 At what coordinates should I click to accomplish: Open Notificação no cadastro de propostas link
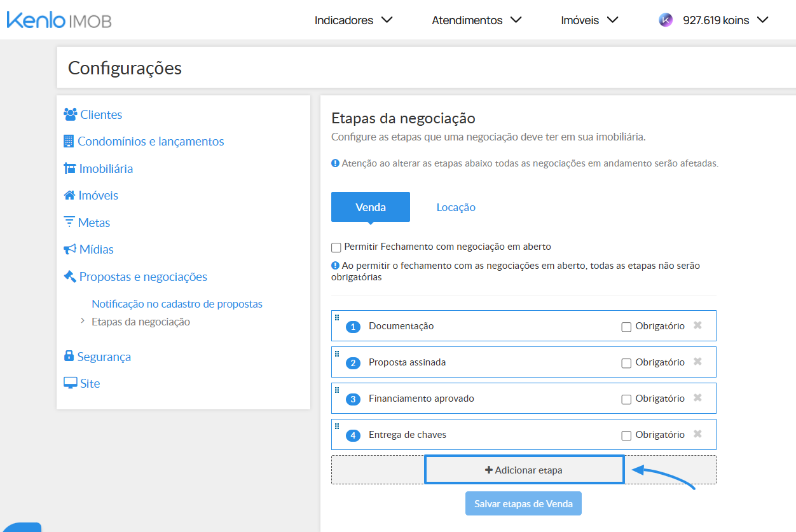[x=177, y=304]
